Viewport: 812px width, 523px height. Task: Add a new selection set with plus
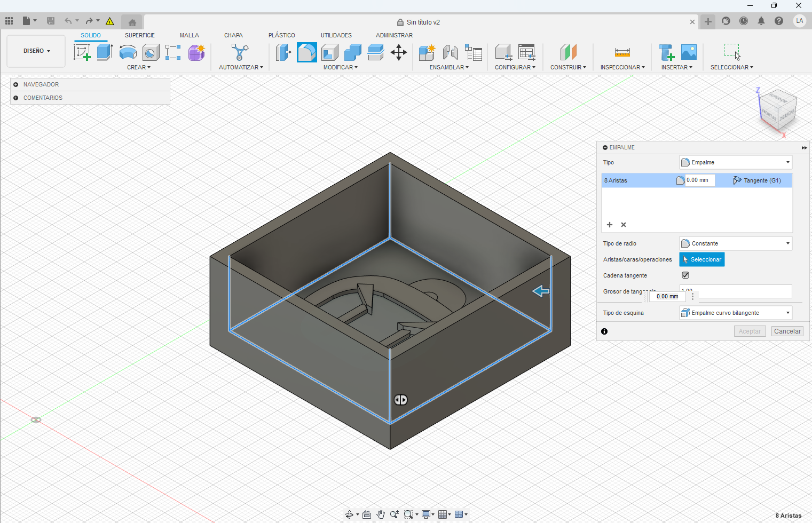click(x=610, y=225)
